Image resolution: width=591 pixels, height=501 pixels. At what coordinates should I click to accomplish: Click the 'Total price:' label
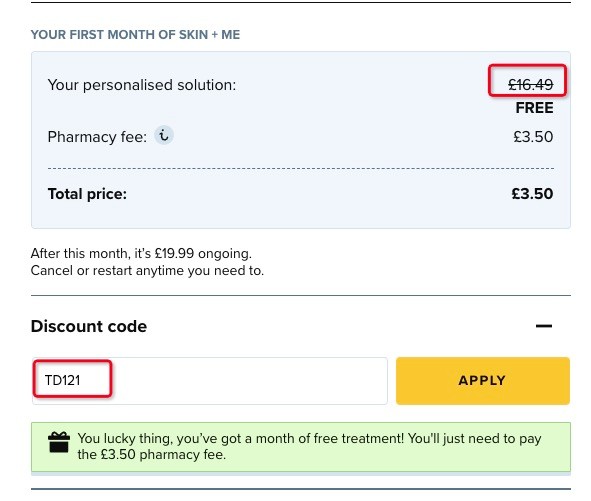coord(87,194)
